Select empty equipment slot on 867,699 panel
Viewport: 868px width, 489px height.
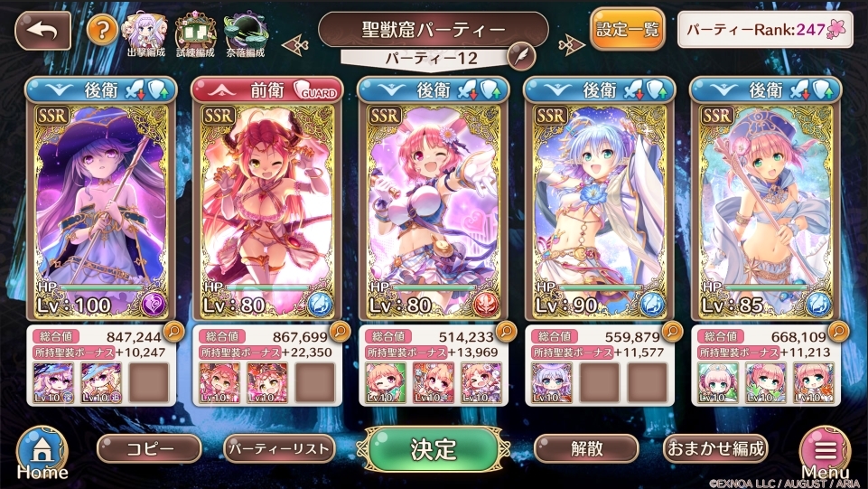[315, 382]
